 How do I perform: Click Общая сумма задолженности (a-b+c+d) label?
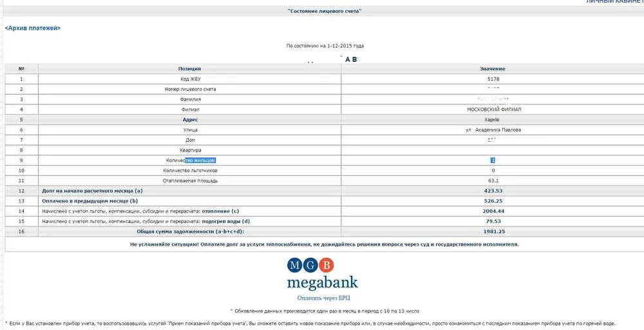coord(190,232)
